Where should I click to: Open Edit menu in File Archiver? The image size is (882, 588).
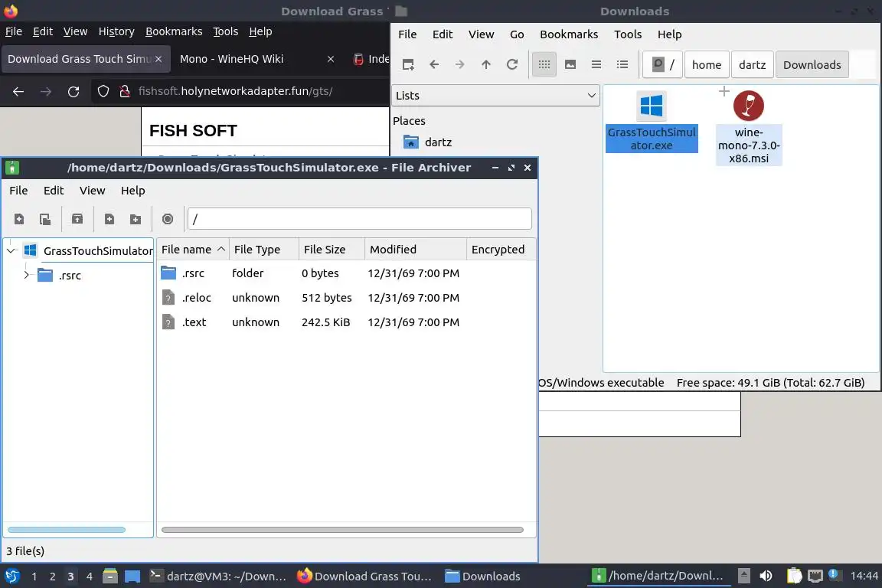[x=54, y=191]
